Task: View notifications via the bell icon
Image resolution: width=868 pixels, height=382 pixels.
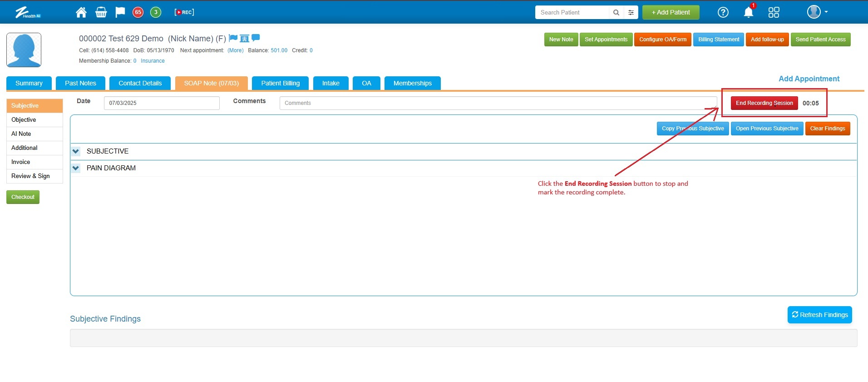Action: click(x=748, y=12)
